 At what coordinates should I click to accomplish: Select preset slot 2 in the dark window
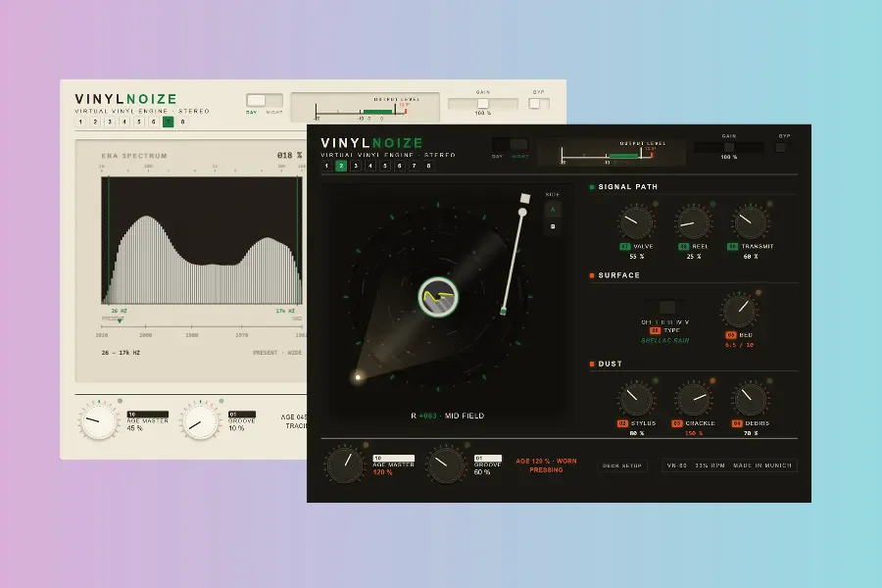[341, 166]
